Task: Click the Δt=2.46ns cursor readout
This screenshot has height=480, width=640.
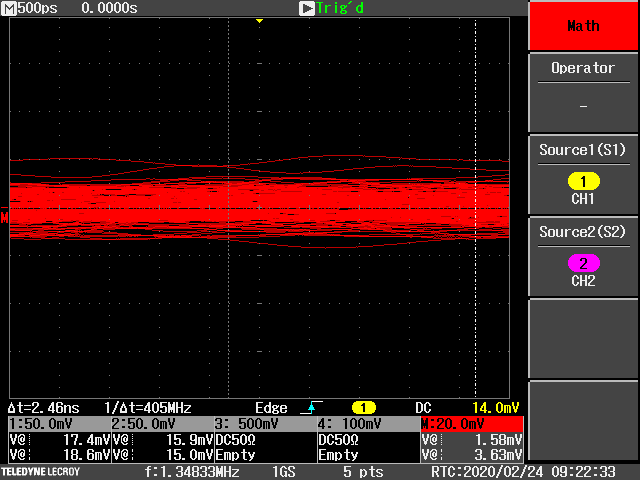Action: click(x=44, y=407)
